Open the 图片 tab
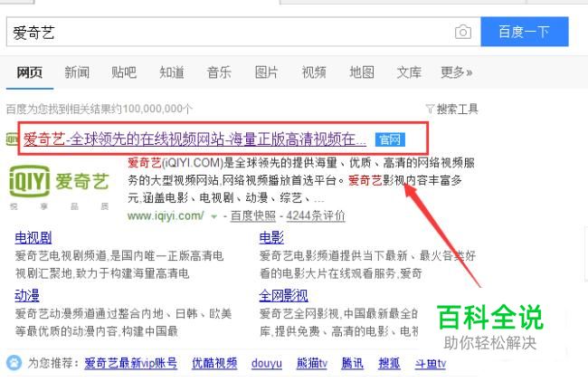The height and width of the screenshot is (382, 588). tap(267, 72)
